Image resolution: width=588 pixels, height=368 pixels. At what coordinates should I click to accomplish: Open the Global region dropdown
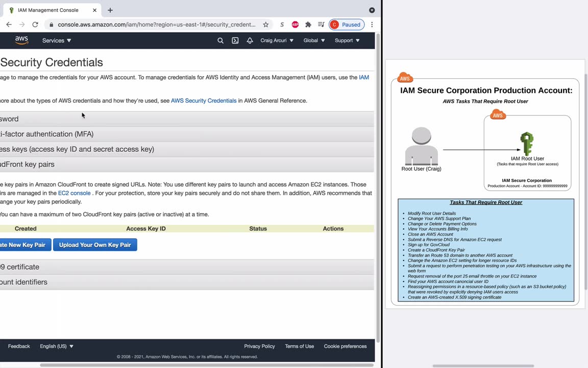coord(314,40)
